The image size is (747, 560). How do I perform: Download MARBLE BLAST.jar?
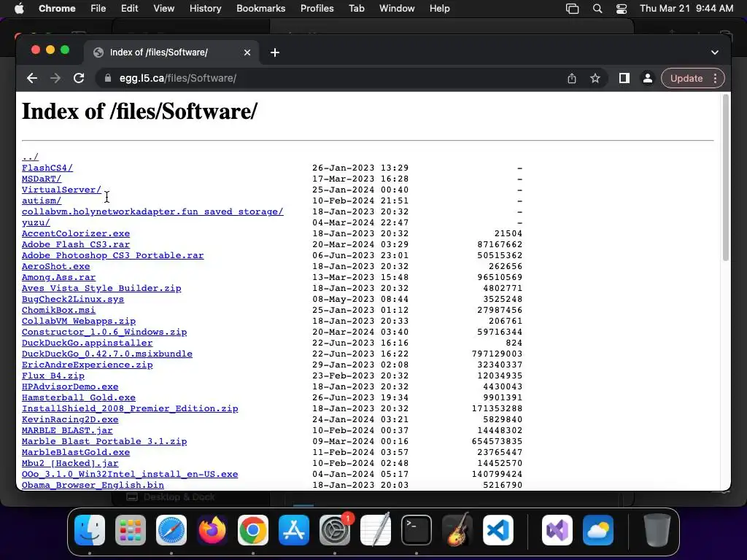(67, 430)
